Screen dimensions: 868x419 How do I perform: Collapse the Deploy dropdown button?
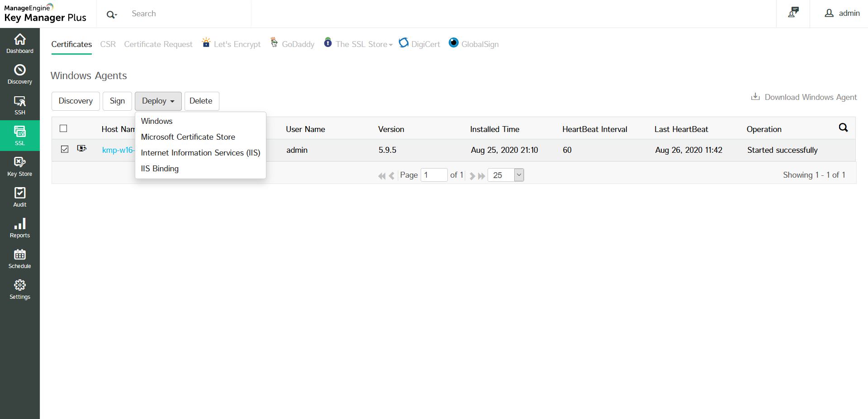click(x=158, y=101)
